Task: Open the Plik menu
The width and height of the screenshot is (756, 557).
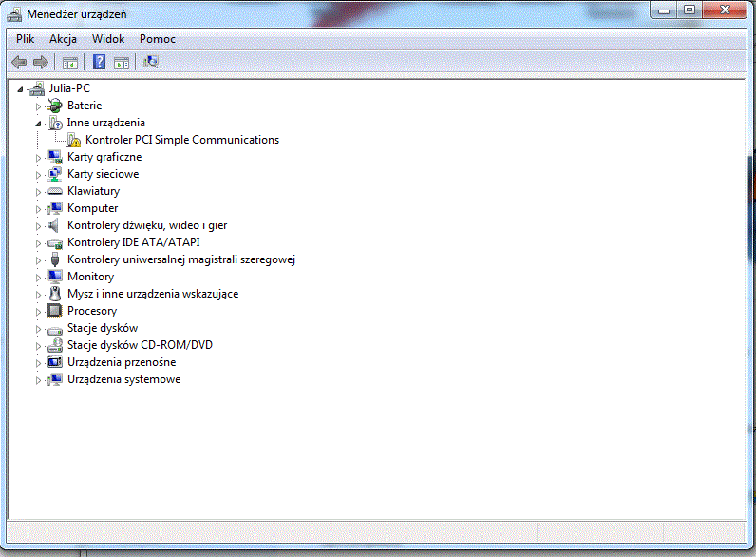Action: click(x=25, y=39)
